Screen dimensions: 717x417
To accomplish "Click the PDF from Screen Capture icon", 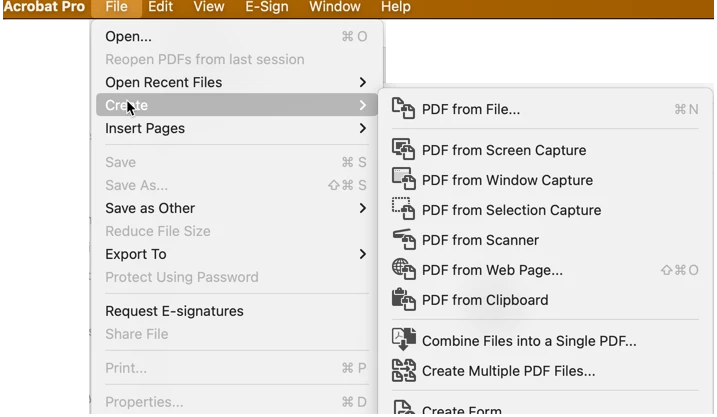I will pos(403,150).
